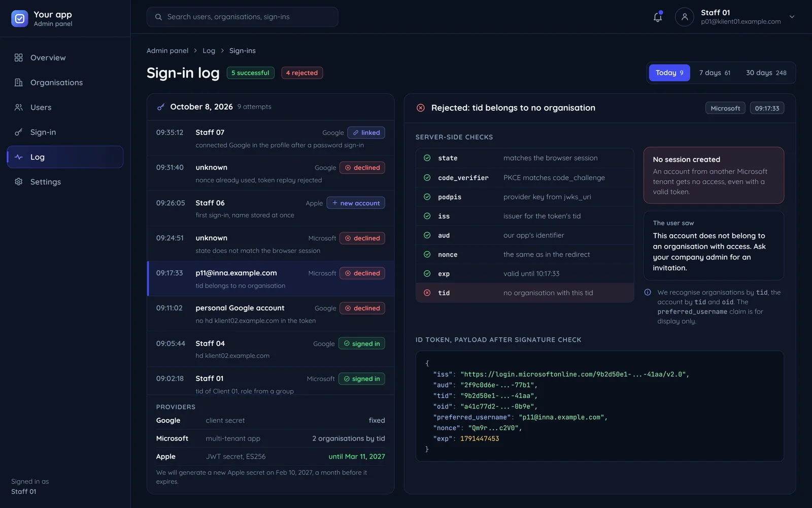Open Sign-in in the sidebar
This screenshot has height=508, width=812.
65,132
